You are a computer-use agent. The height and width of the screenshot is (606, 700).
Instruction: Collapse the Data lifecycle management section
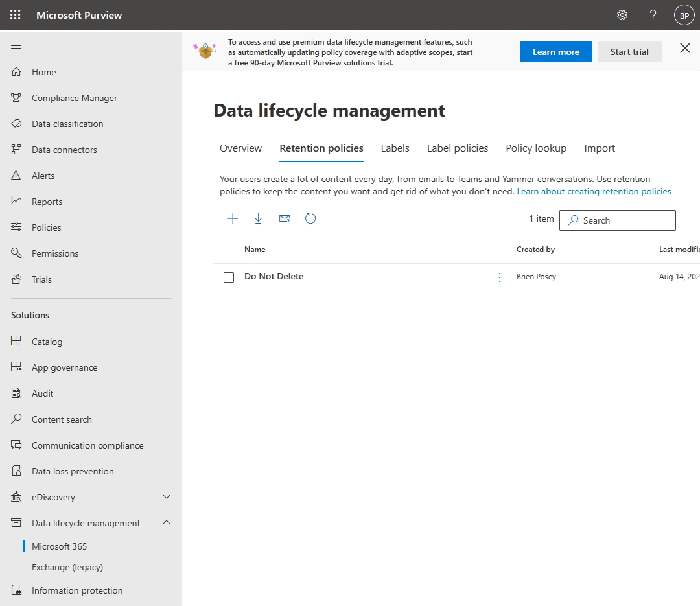[x=167, y=522]
